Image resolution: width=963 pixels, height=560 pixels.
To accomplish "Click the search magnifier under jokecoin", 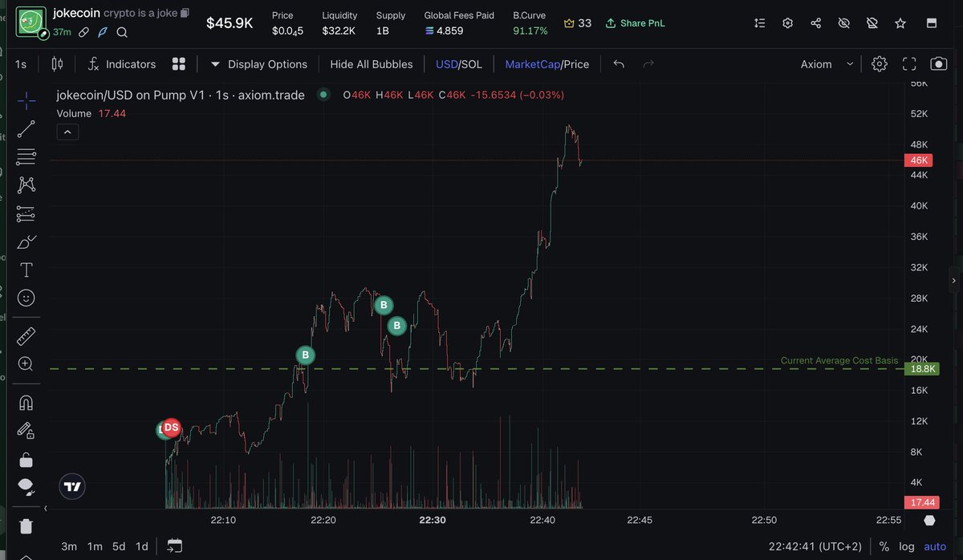I will (x=122, y=32).
